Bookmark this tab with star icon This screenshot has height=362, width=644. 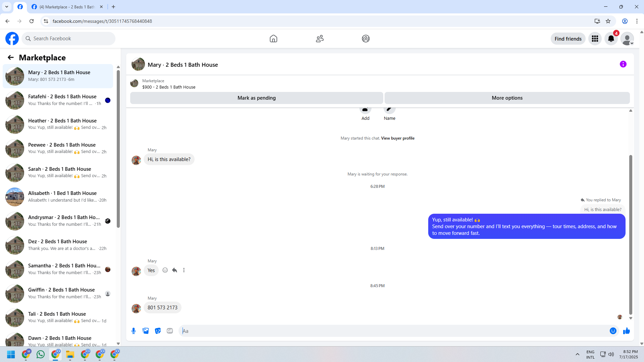[x=608, y=21]
